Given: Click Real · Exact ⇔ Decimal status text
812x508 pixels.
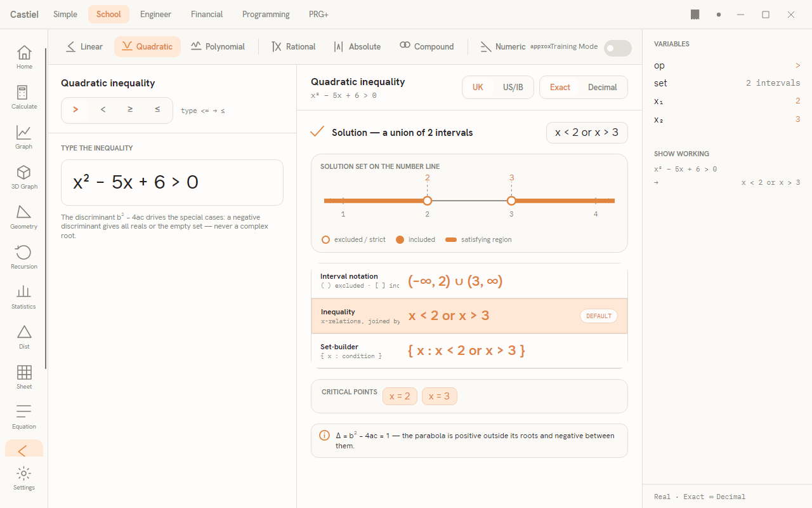Looking at the screenshot, I should [x=700, y=497].
